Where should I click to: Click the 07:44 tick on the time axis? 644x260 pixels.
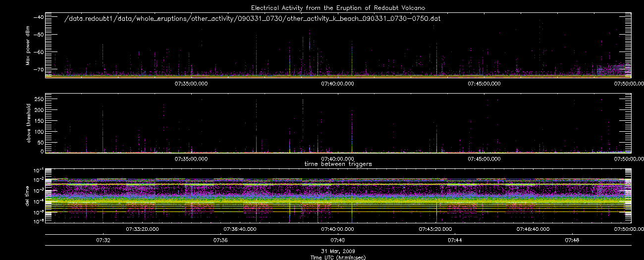455,240
